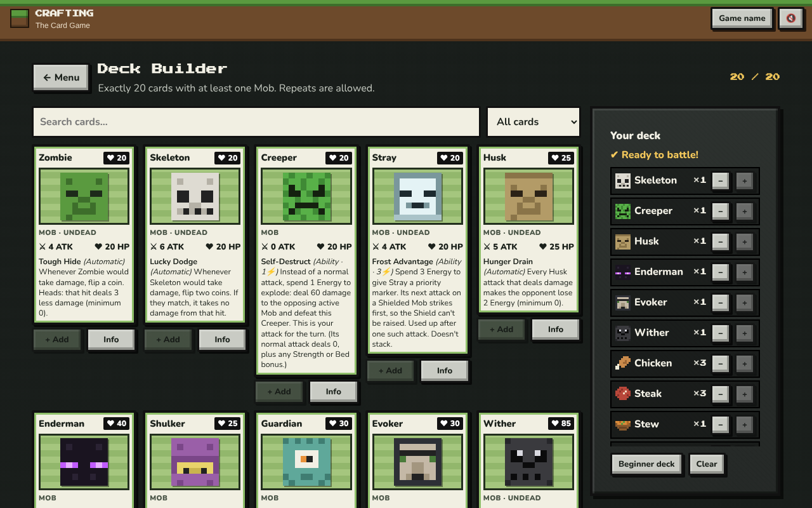Show Info for the Skeleton card
Viewport: 812px width, 508px height.
(222, 340)
